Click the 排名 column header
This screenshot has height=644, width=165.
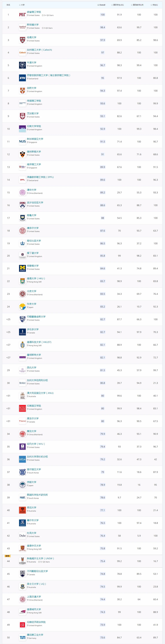click(x=8, y=5)
